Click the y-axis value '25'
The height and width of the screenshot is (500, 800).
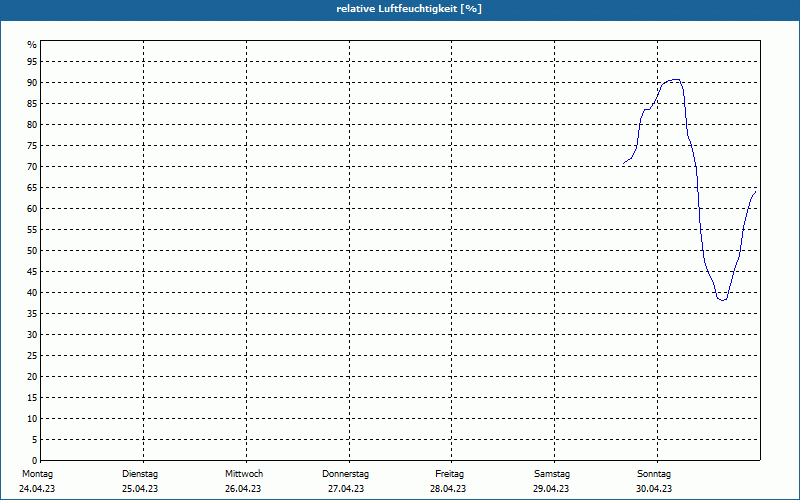point(32,356)
